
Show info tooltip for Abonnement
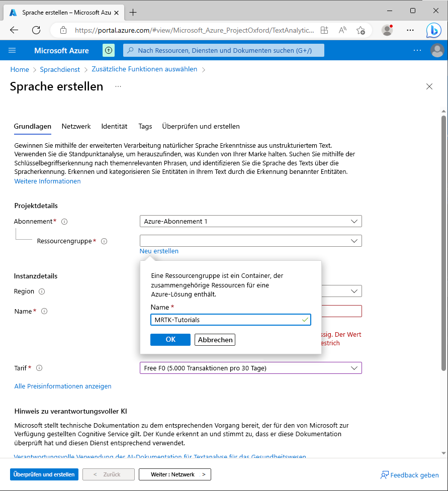pos(64,222)
